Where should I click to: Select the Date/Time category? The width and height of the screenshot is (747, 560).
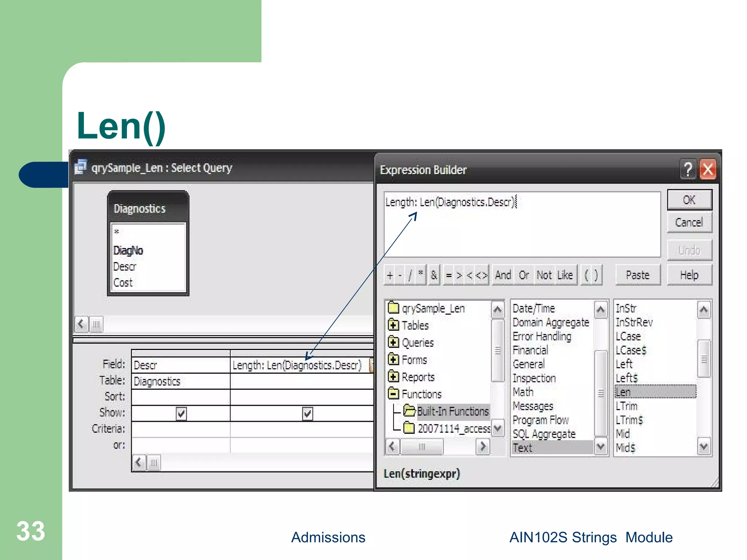coord(534,308)
